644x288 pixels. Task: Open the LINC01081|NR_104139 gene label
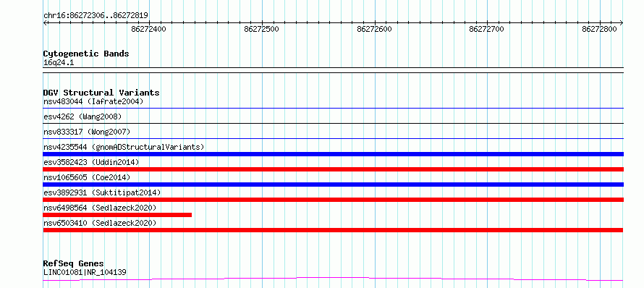pyautogui.click(x=85, y=272)
